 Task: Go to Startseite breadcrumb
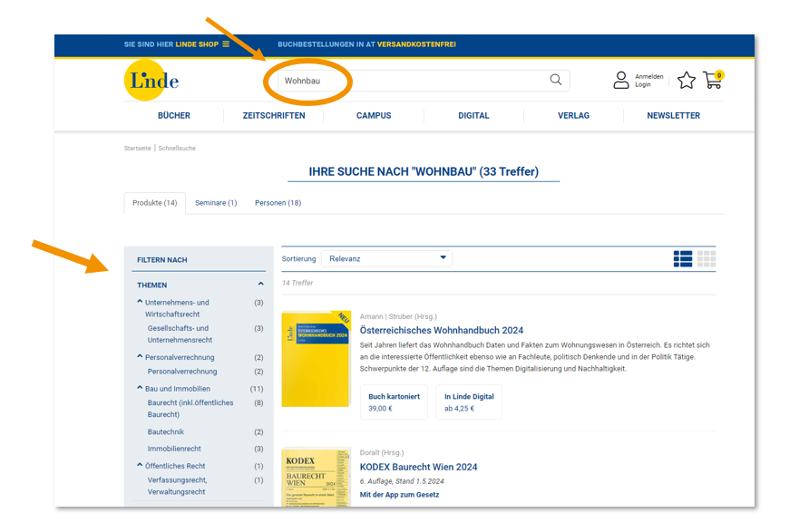137,148
